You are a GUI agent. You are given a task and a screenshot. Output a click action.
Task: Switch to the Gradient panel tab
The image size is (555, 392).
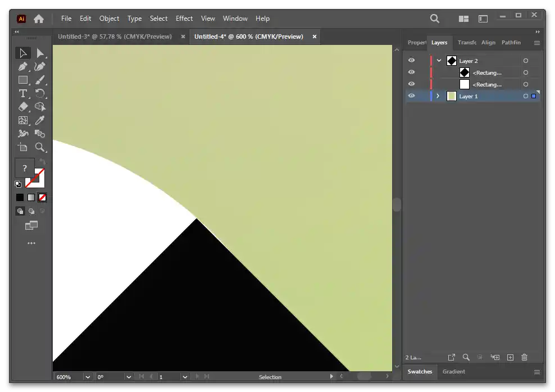(453, 371)
